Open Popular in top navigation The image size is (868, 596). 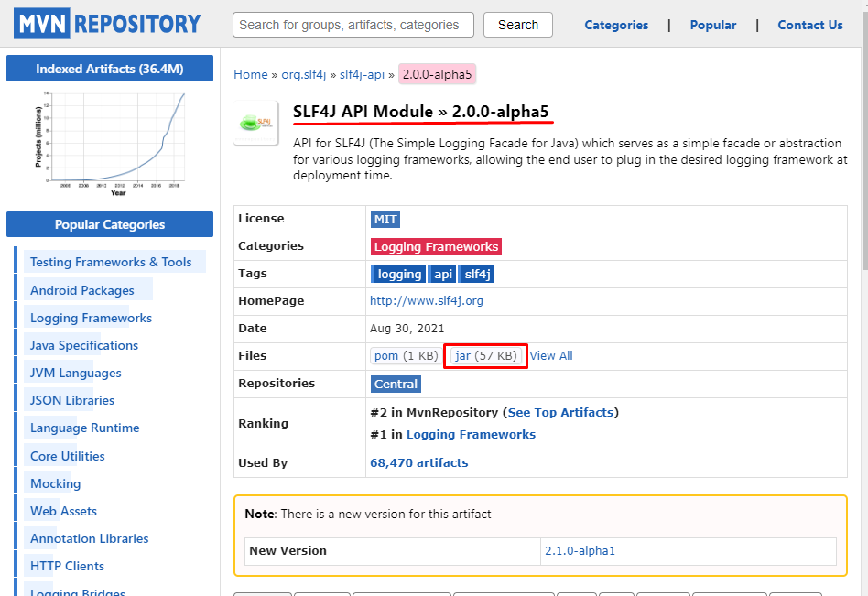[713, 25]
